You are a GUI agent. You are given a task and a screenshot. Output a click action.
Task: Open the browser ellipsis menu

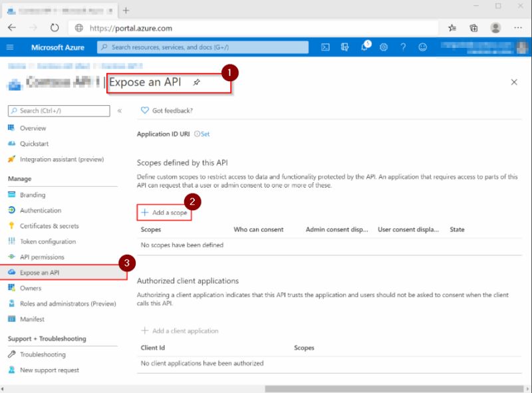click(x=517, y=28)
